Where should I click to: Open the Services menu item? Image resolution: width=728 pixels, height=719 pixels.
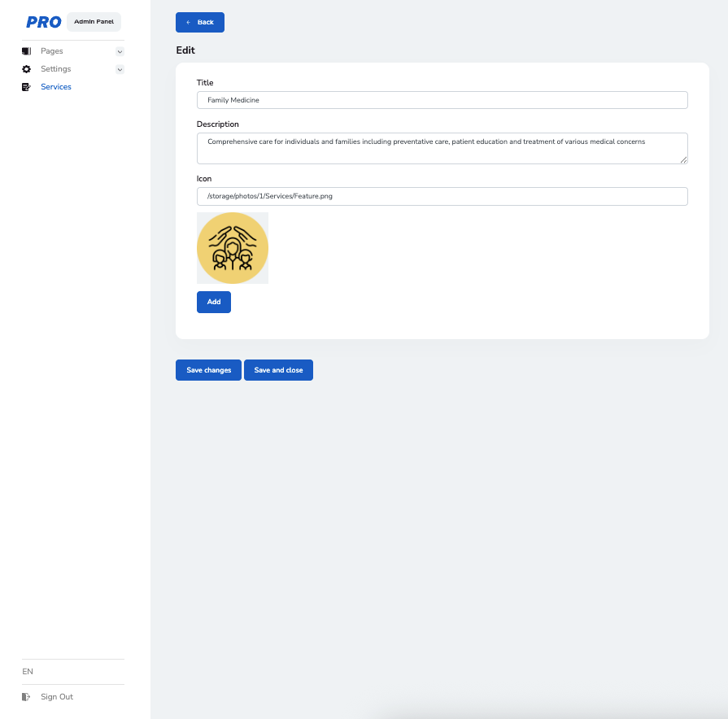coord(56,87)
